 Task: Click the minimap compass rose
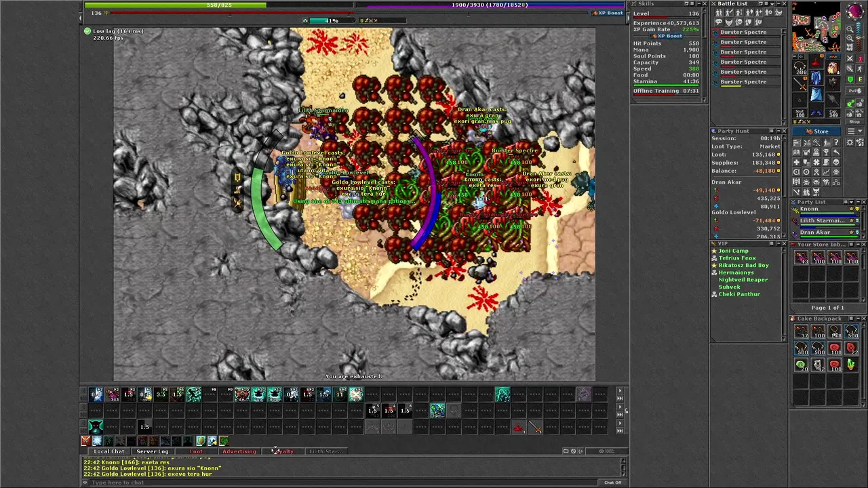(x=855, y=10)
